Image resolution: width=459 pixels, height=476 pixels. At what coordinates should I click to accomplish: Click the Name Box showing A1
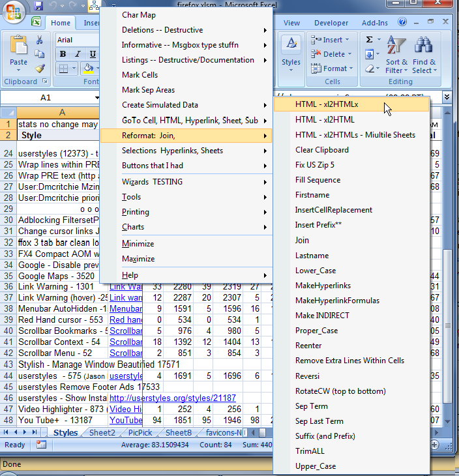click(46, 98)
